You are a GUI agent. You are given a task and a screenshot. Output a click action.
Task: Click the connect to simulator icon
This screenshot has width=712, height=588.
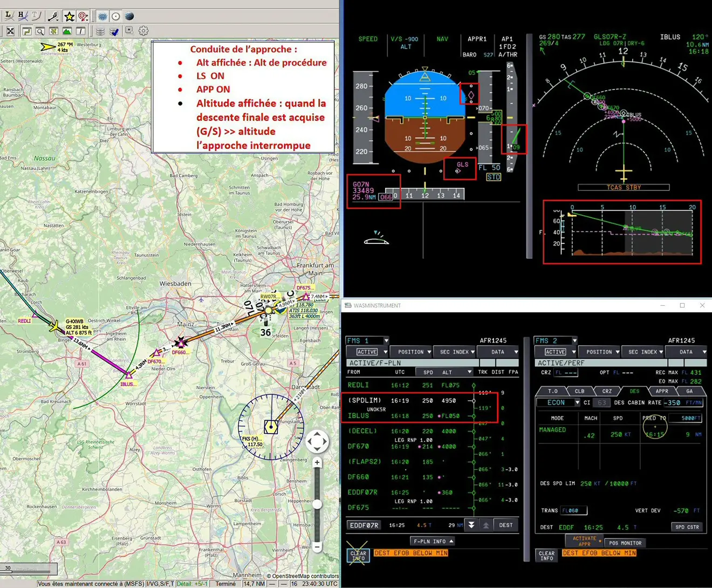129,31
